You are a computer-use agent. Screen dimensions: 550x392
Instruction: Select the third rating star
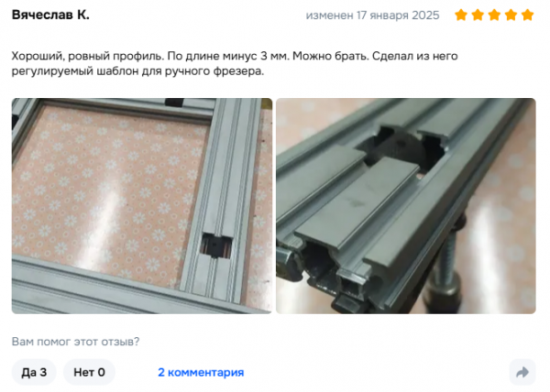coord(494,16)
